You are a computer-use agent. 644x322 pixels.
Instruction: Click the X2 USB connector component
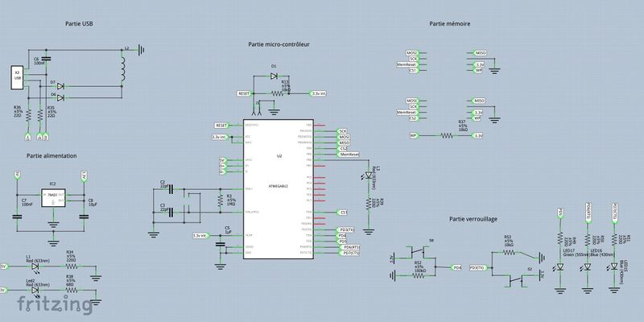click(17, 76)
